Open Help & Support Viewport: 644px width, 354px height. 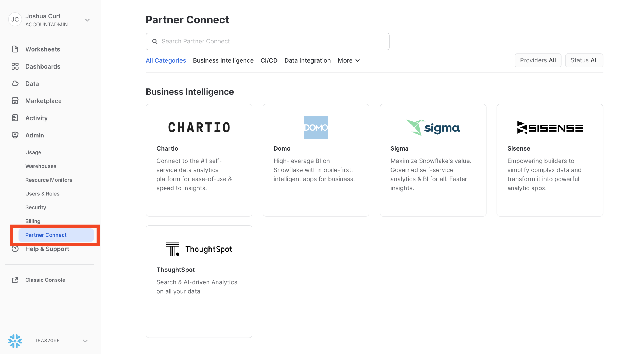[47, 249]
